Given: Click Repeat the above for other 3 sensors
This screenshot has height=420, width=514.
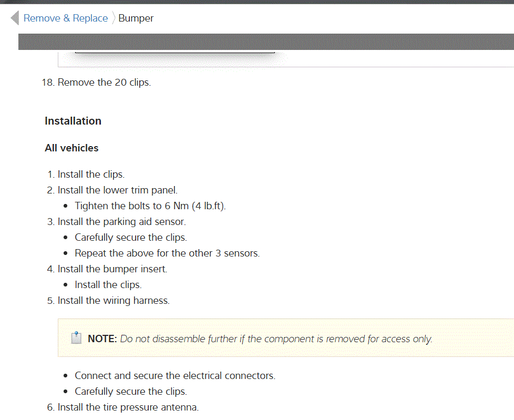Looking at the screenshot, I should [167, 253].
